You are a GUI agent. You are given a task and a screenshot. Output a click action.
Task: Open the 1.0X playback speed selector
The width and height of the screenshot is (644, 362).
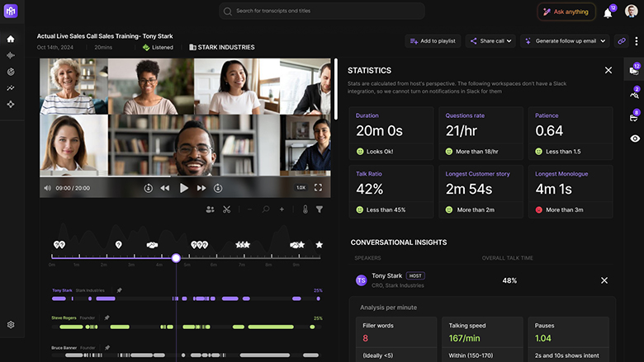click(x=301, y=187)
